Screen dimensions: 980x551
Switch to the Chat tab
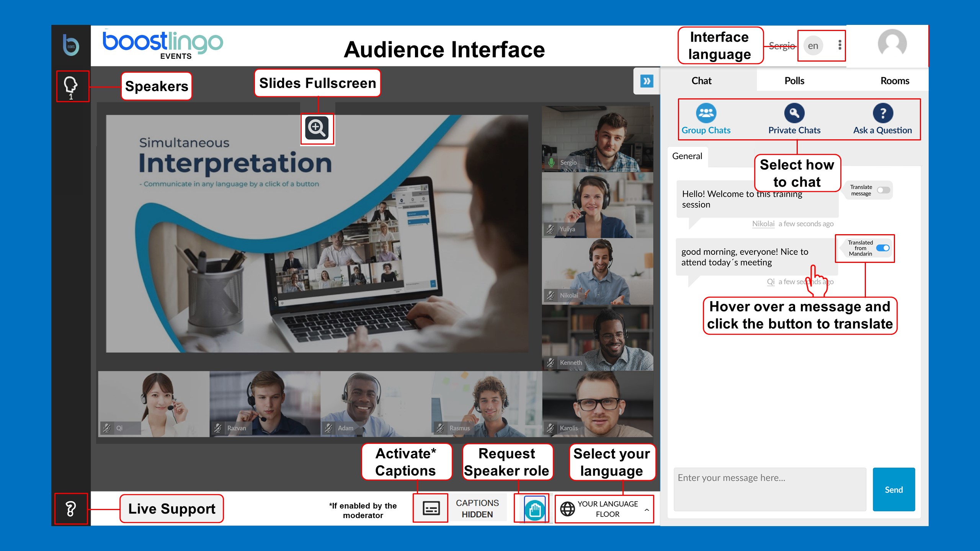(701, 81)
